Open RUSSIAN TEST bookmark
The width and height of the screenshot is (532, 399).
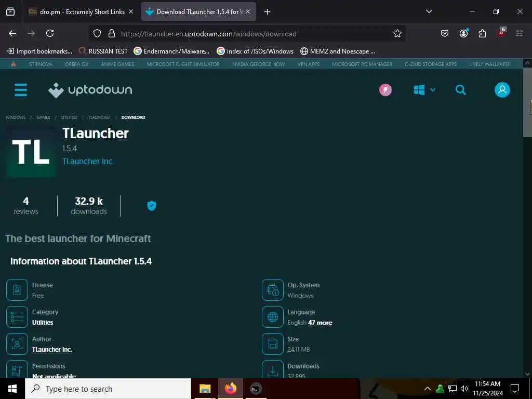pyautogui.click(x=103, y=51)
